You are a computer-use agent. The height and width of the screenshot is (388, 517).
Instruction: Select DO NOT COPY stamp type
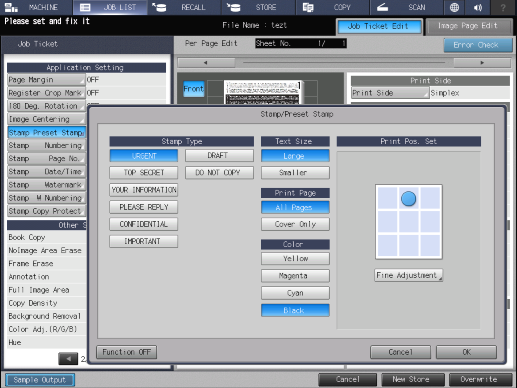coord(219,173)
